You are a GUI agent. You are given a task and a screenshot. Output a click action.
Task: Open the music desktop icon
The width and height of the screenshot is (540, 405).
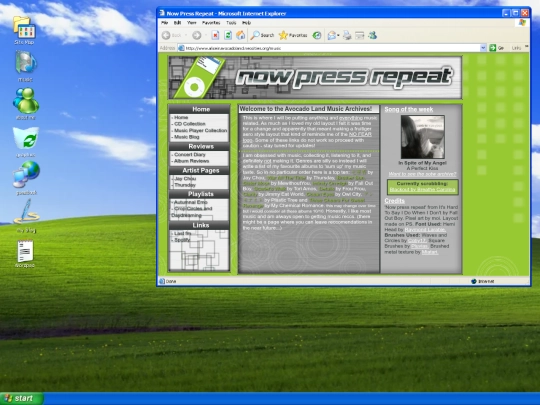click(x=25, y=66)
